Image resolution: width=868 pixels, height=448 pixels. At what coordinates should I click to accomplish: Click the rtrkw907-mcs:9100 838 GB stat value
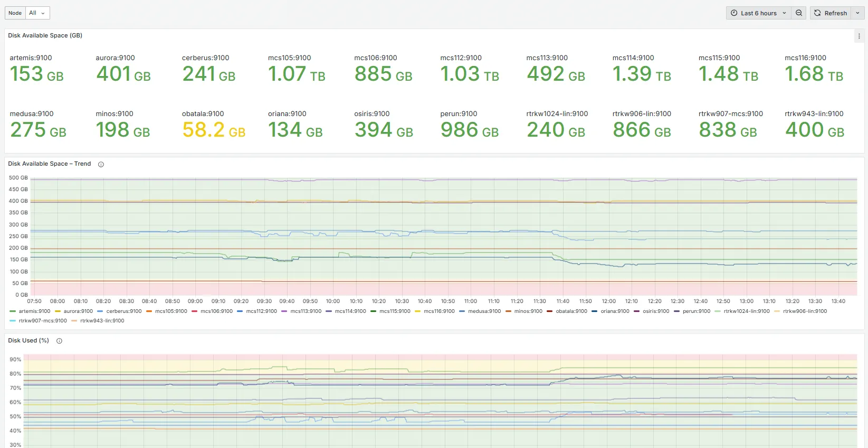click(x=728, y=130)
